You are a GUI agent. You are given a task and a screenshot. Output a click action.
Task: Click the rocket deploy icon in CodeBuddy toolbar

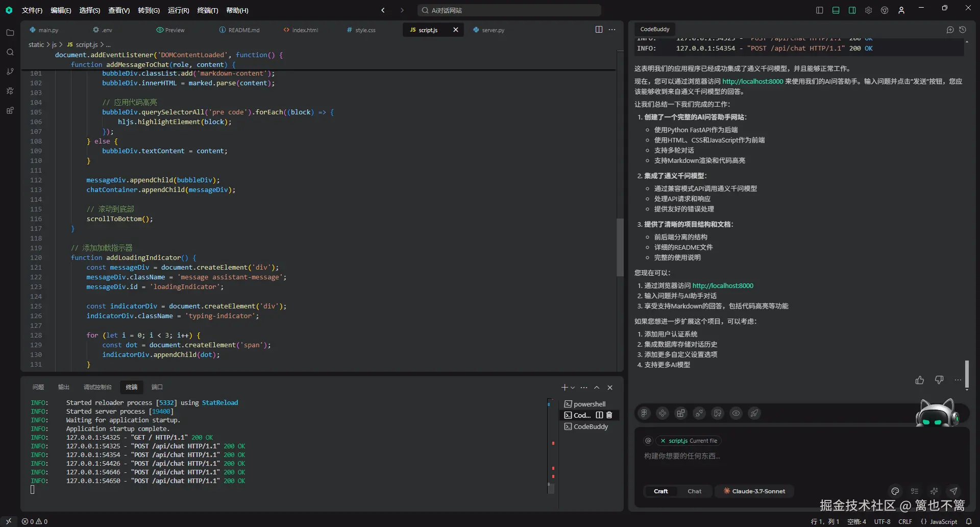(x=754, y=413)
